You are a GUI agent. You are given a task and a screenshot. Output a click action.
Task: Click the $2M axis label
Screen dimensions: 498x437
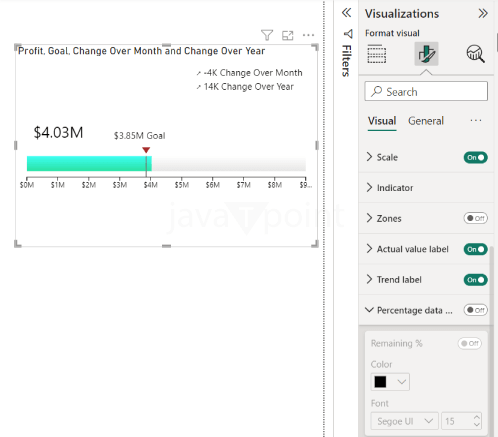[x=89, y=185]
